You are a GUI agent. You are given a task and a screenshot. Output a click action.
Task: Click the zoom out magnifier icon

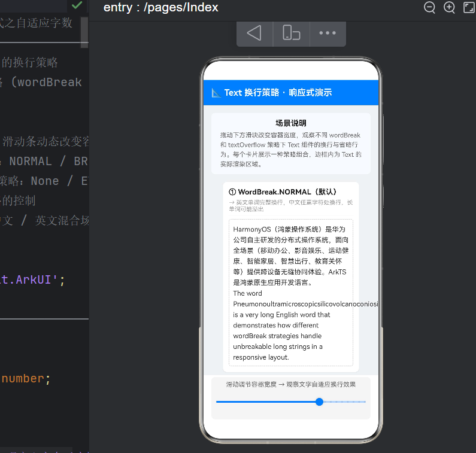click(429, 7)
